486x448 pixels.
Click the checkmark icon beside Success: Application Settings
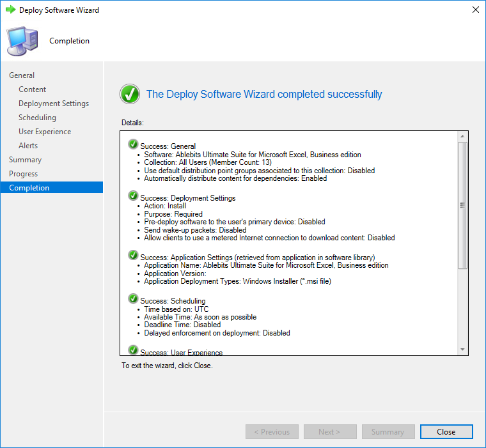(133, 255)
